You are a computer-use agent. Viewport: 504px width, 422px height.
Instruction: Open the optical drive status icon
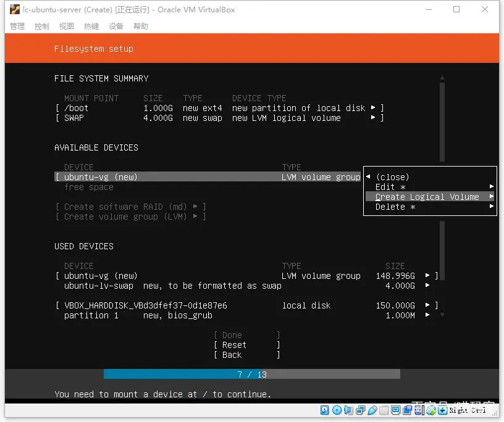pos(337,410)
